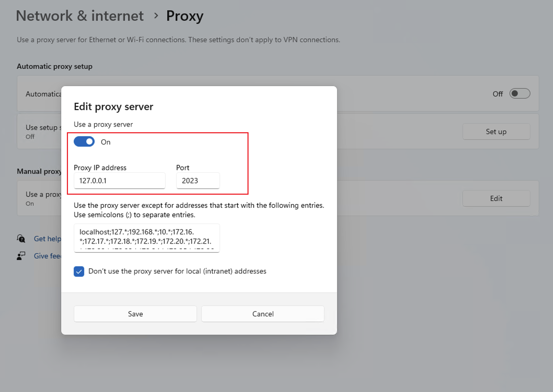
Task: Click the Proxy breadcrumb title
Action: [185, 16]
